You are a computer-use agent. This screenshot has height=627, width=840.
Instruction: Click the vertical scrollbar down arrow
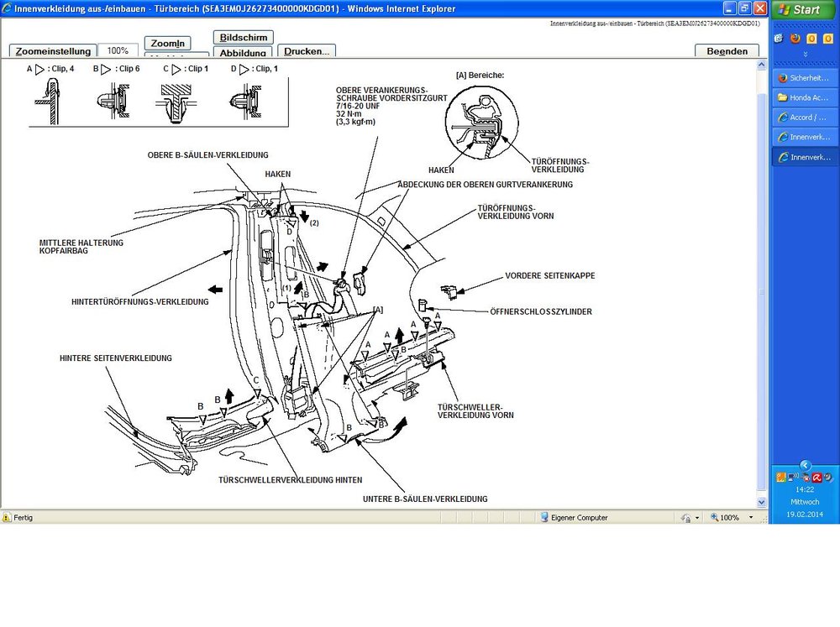coord(762,502)
